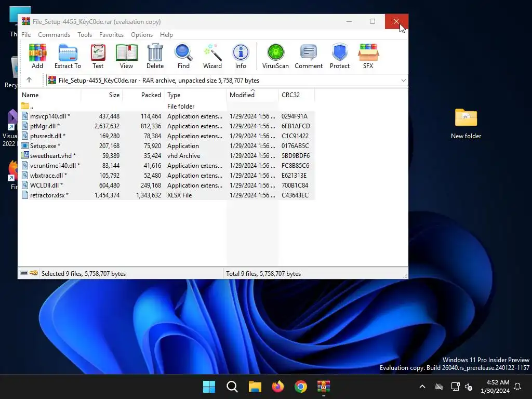Click the Delete trash can icon
Screen dimensions: 532x399
(x=155, y=56)
